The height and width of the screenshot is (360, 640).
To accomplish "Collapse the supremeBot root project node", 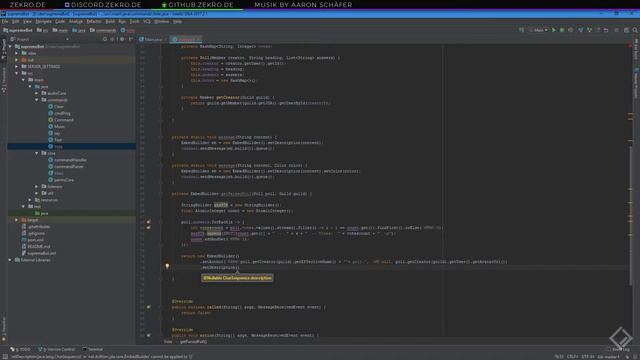I will pos(11,47).
